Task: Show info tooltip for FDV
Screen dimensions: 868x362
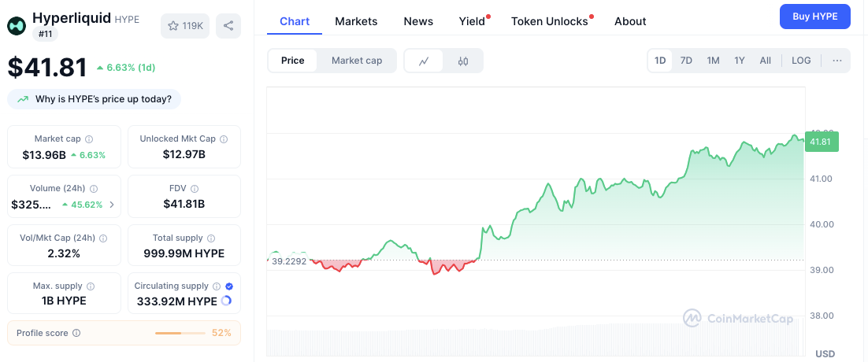Action: (195, 188)
